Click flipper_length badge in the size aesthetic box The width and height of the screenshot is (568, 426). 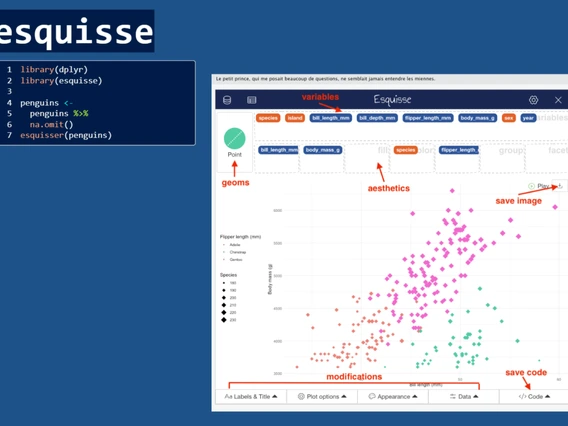click(x=459, y=150)
